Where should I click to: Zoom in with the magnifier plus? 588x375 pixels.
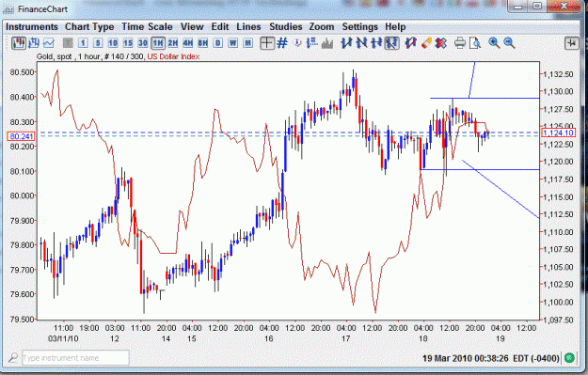(494, 43)
